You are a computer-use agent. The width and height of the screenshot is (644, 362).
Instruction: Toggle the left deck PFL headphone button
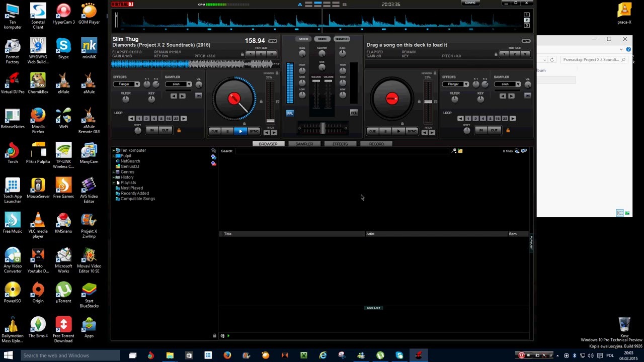pyautogui.click(x=290, y=113)
